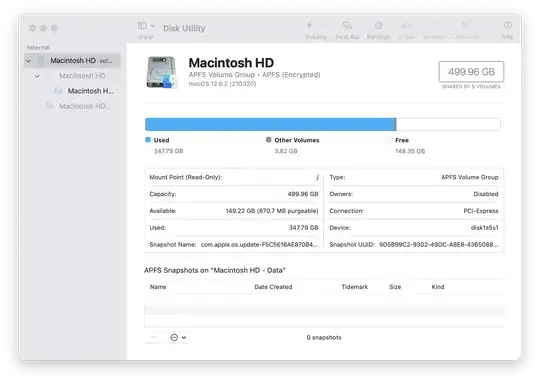Click the 347.79 GB value under the Used legend
Screen dimensions: 540x383
(168, 151)
